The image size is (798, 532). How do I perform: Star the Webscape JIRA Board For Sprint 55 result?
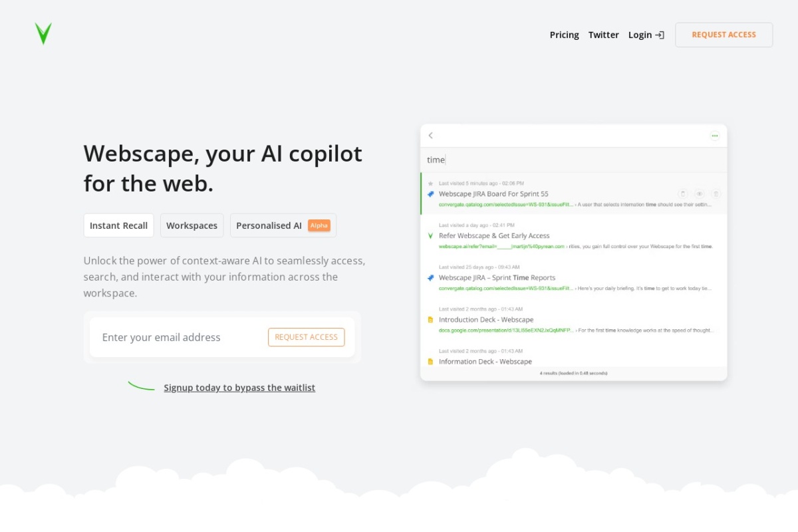click(x=430, y=184)
